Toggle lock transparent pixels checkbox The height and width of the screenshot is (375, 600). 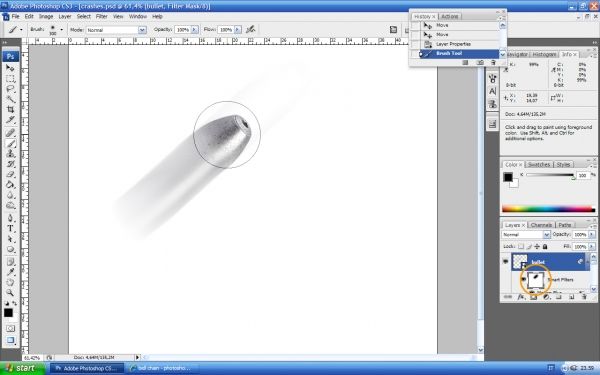click(521, 246)
